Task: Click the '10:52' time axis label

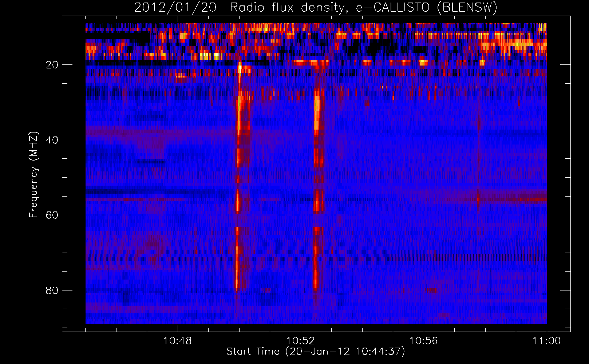Action: [301, 341]
